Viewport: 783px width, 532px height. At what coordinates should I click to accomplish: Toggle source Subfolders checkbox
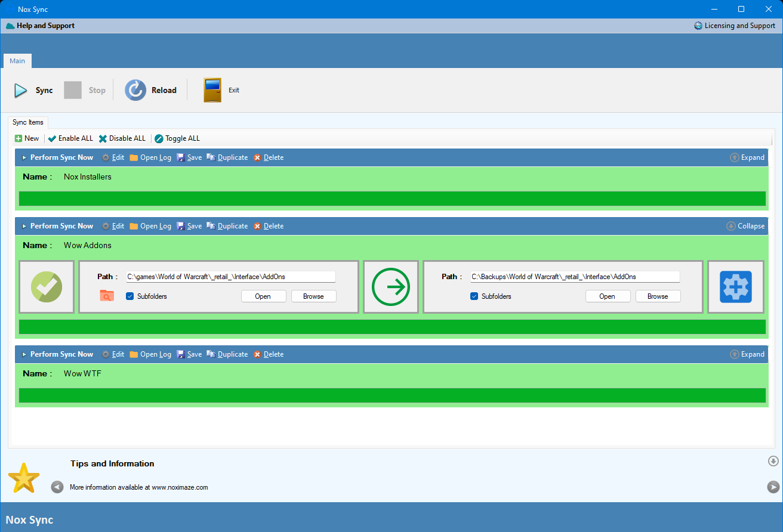[130, 296]
